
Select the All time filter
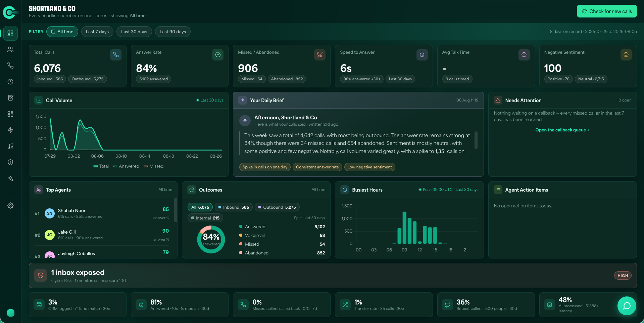62,32
